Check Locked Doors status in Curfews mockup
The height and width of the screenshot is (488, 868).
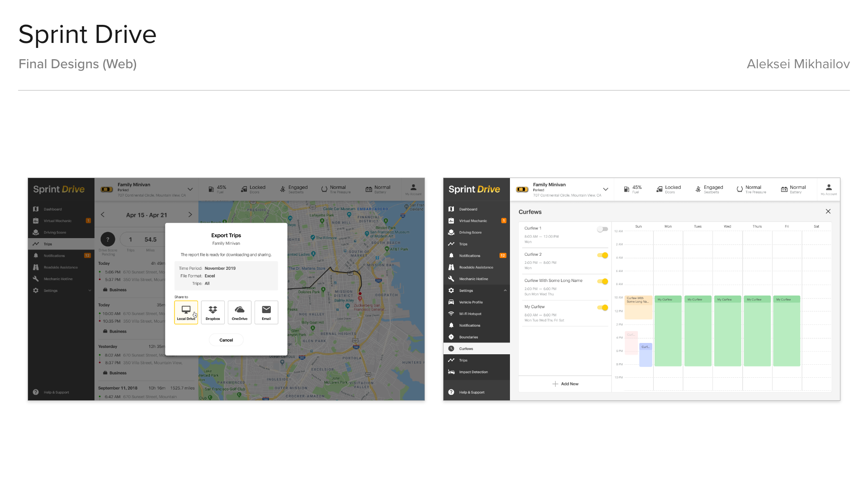668,189
